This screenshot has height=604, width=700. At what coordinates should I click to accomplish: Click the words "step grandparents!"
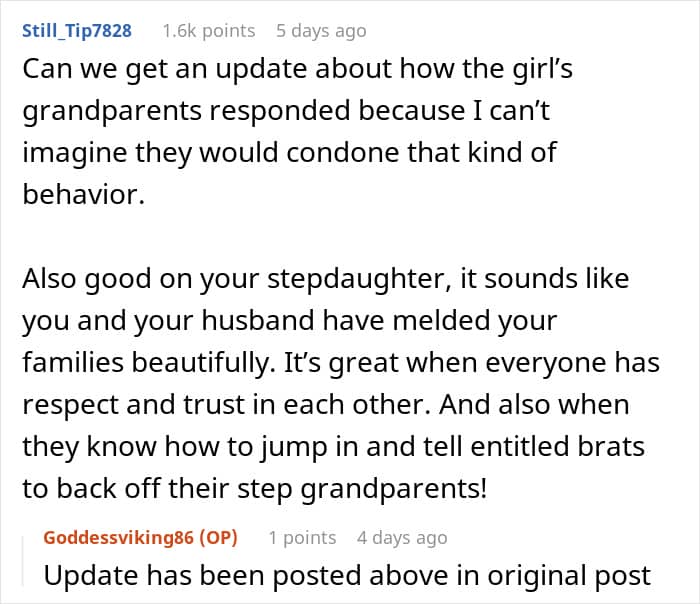[x=362, y=489]
